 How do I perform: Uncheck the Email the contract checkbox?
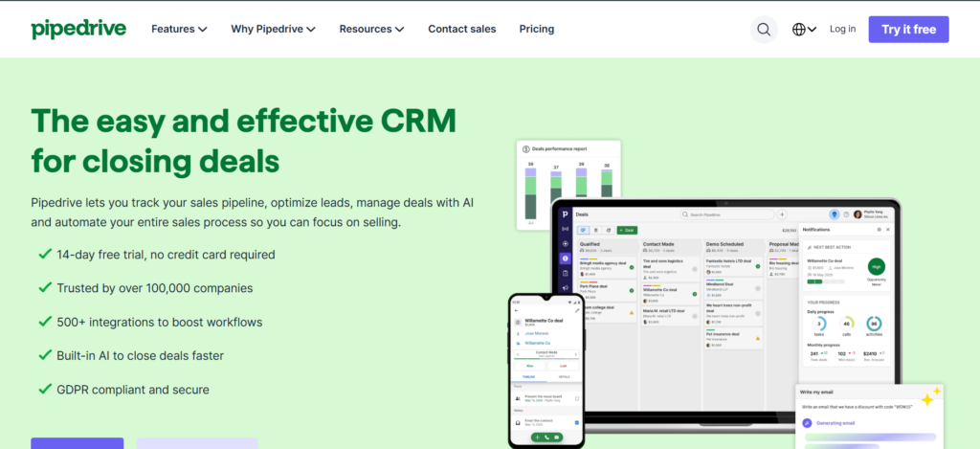577,423
